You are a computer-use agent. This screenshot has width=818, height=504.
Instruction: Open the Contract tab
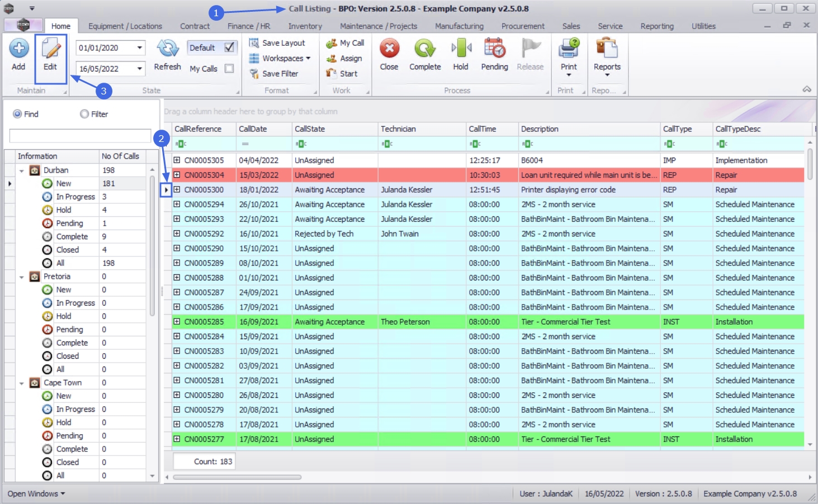(x=195, y=26)
